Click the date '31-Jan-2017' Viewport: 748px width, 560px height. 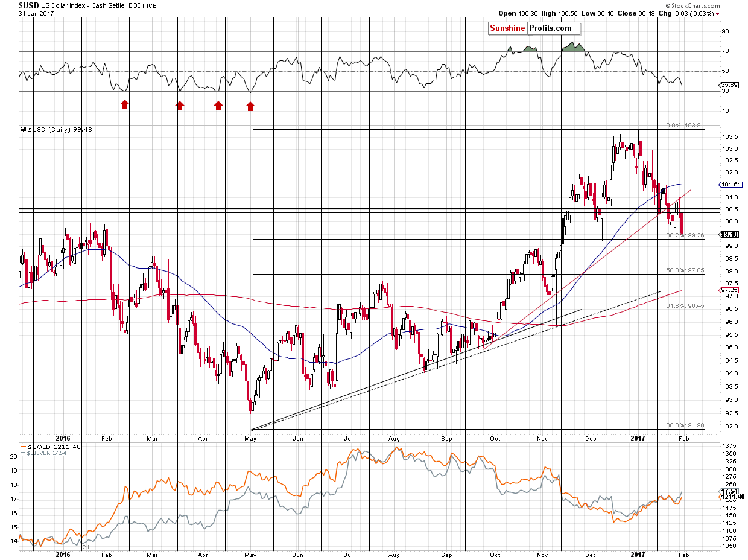point(37,13)
